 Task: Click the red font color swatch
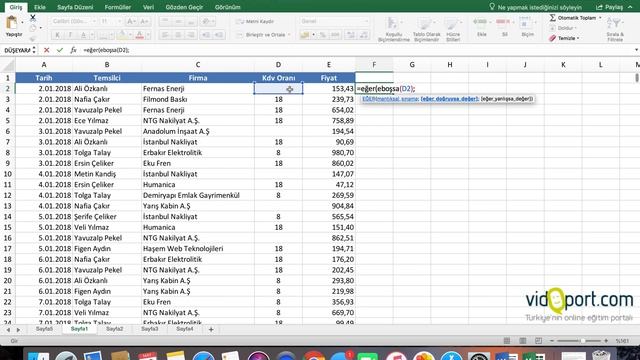[x=140, y=35]
